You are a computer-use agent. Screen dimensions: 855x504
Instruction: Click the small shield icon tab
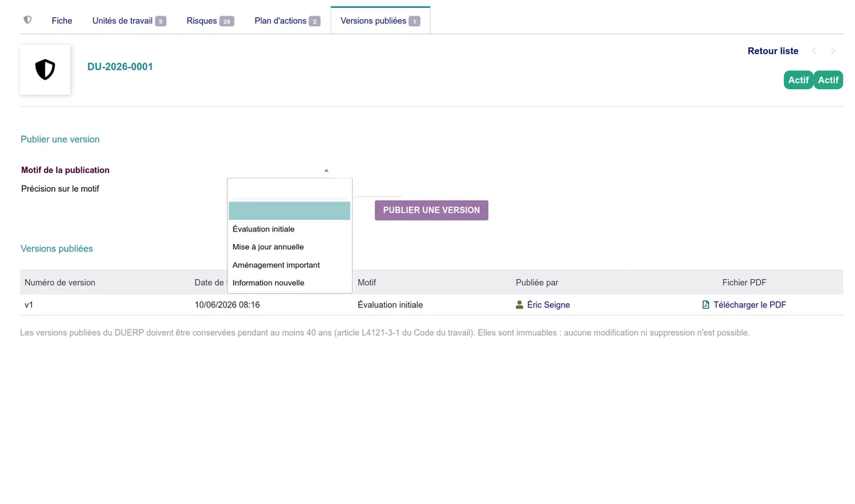pos(28,21)
